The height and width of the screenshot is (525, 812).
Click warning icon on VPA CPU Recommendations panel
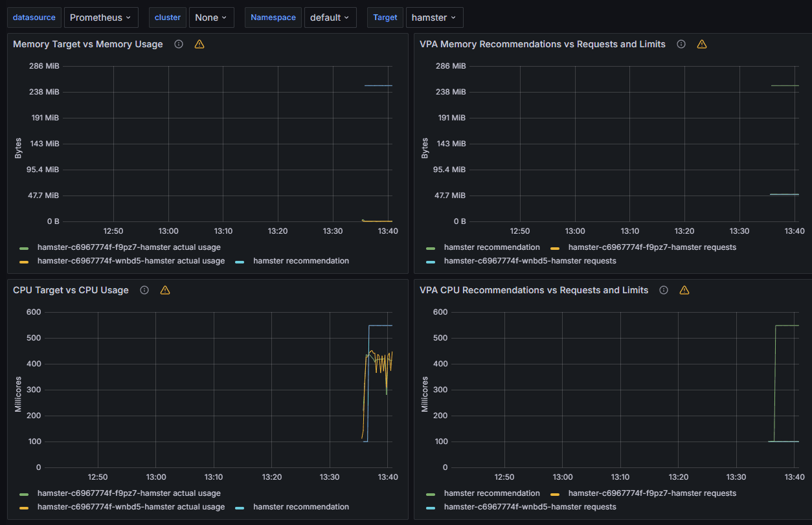coord(684,290)
